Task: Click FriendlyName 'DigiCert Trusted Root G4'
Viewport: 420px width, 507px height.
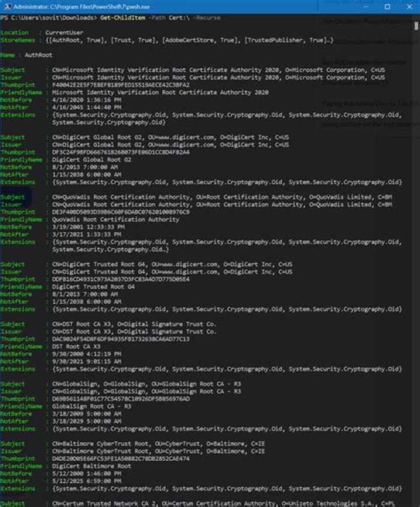Action: pos(93,287)
